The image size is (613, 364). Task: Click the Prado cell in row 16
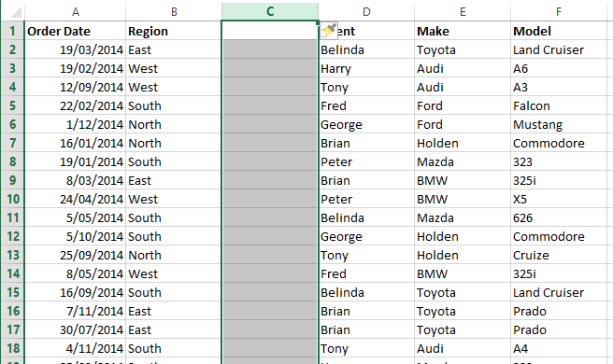(559, 311)
